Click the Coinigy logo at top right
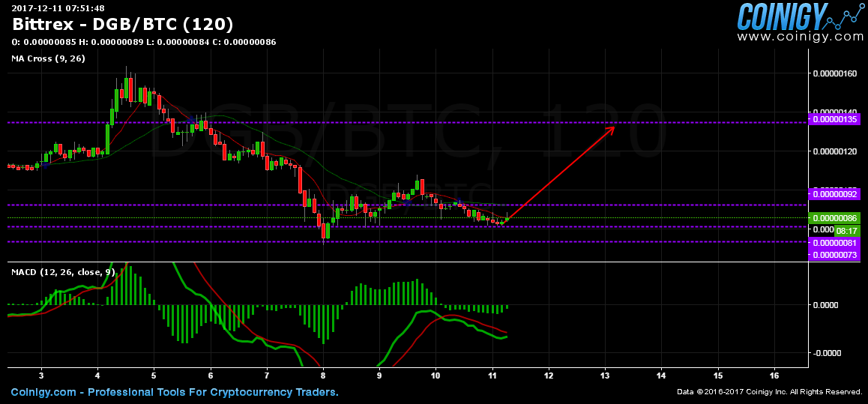868x404 pixels. (x=801, y=16)
